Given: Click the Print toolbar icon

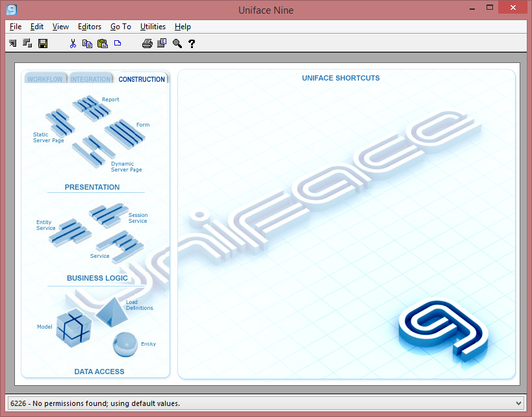Looking at the screenshot, I should pos(147,44).
